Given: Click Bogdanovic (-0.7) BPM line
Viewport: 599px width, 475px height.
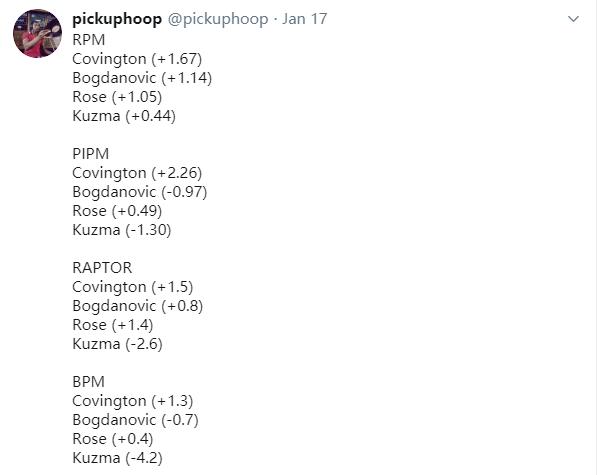Looking at the screenshot, I should (136, 420).
